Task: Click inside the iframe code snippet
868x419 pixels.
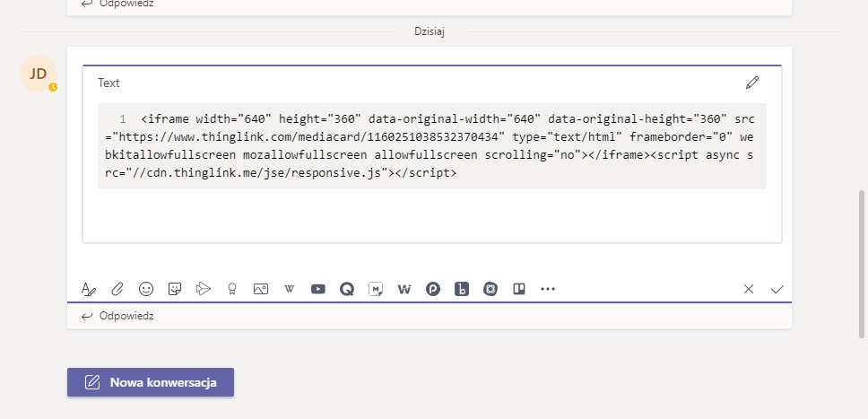Action: pyautogui.click(x=432, y=146)
